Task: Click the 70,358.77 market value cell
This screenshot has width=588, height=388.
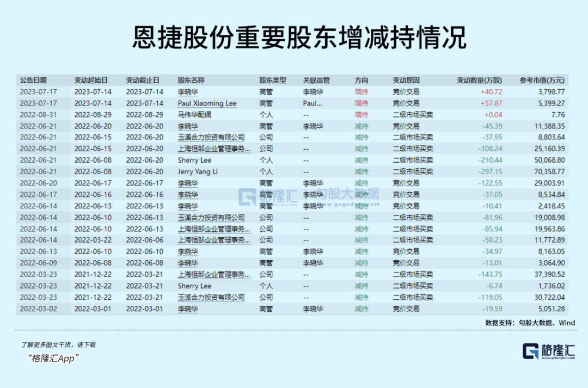Action: coord(549,172)
